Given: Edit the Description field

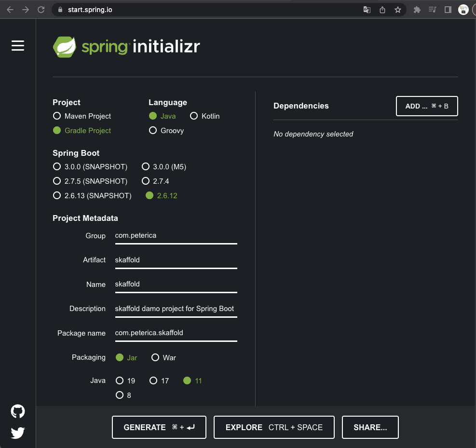Looking at the screenshot, I should tap(176, 309).
